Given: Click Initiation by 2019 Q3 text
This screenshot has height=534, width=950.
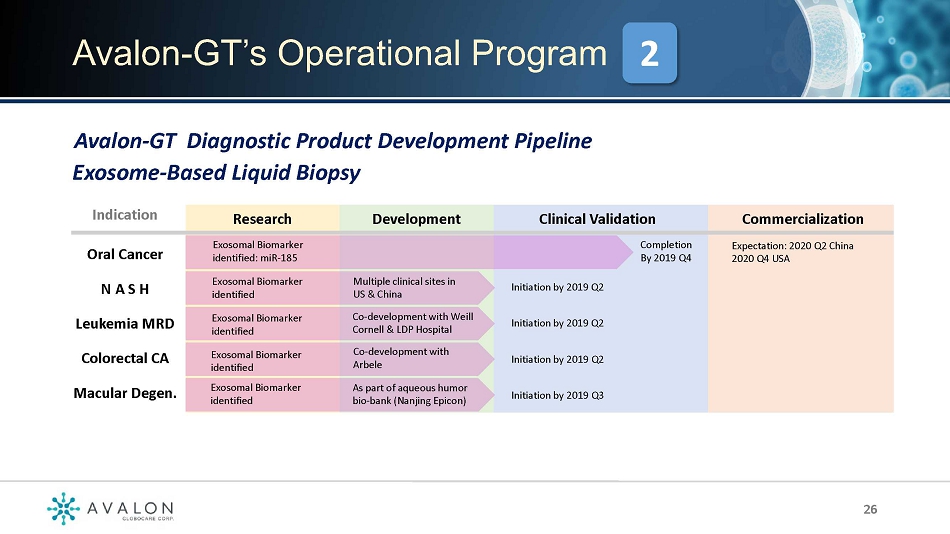Looking at the screenshot, I should pos(557,395).
